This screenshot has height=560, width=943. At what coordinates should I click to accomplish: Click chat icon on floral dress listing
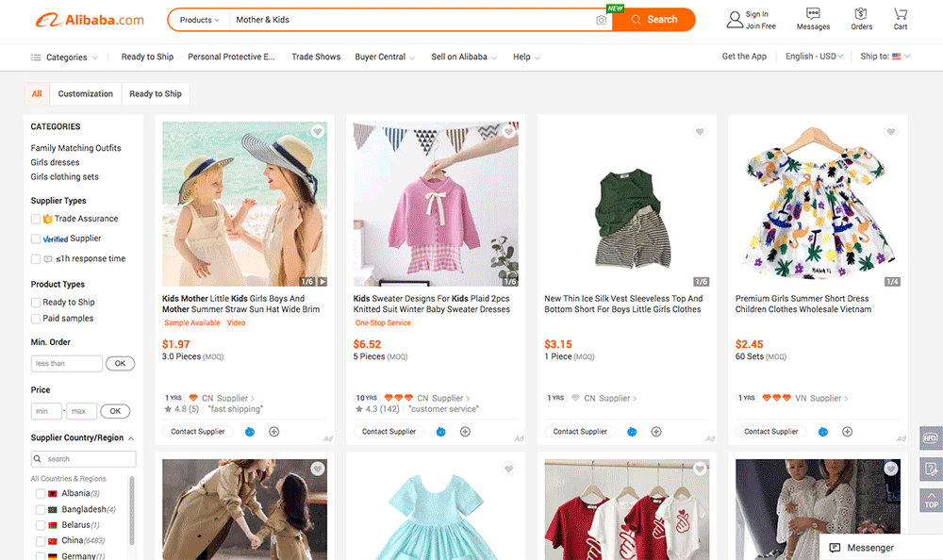tap(822, 432)
